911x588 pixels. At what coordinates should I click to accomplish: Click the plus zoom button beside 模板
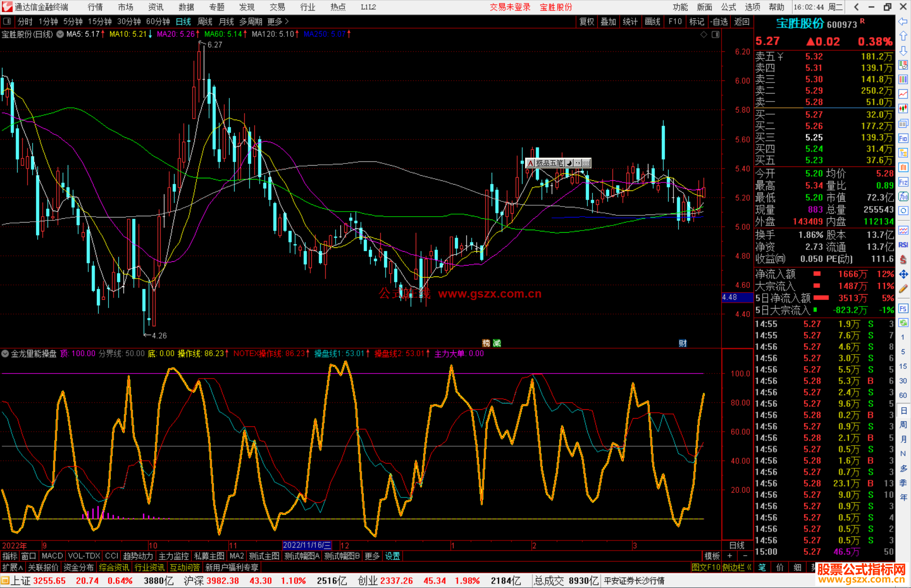click(x=730, y=556)
